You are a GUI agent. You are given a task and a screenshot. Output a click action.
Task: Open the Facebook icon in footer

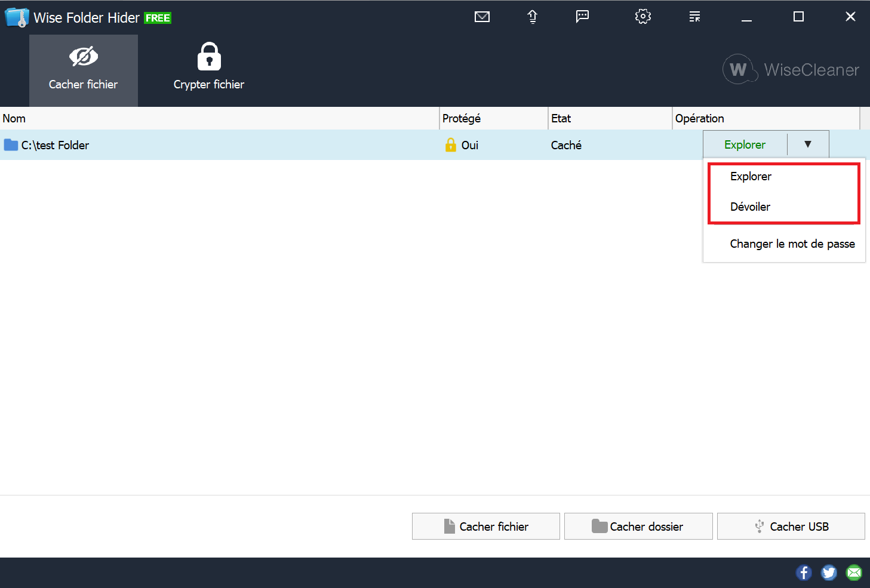[804, 572]
